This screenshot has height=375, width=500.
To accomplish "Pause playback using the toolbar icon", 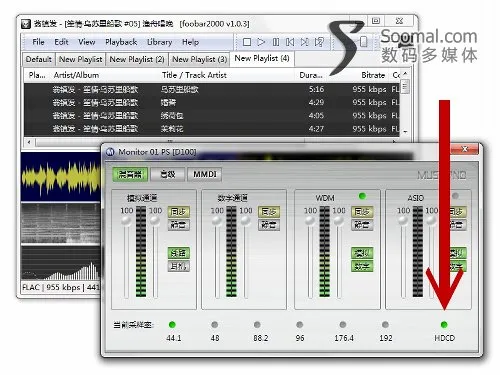I will coord(276,42).
